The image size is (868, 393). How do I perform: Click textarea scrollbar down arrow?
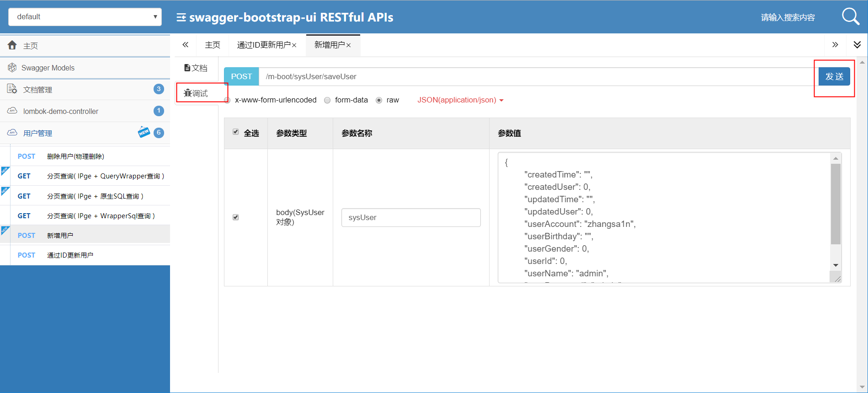click(836, 265)
